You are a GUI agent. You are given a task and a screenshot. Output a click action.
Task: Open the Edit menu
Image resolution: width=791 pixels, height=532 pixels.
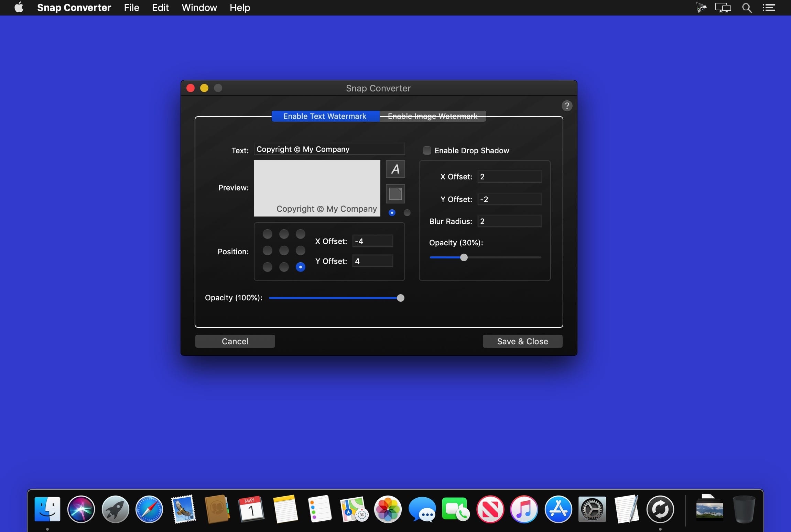160,8
